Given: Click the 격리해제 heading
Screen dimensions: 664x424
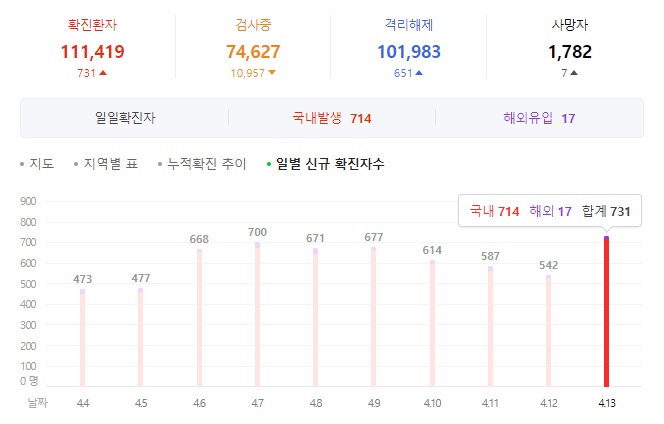Looking at the screenshot, I should 409,25.
